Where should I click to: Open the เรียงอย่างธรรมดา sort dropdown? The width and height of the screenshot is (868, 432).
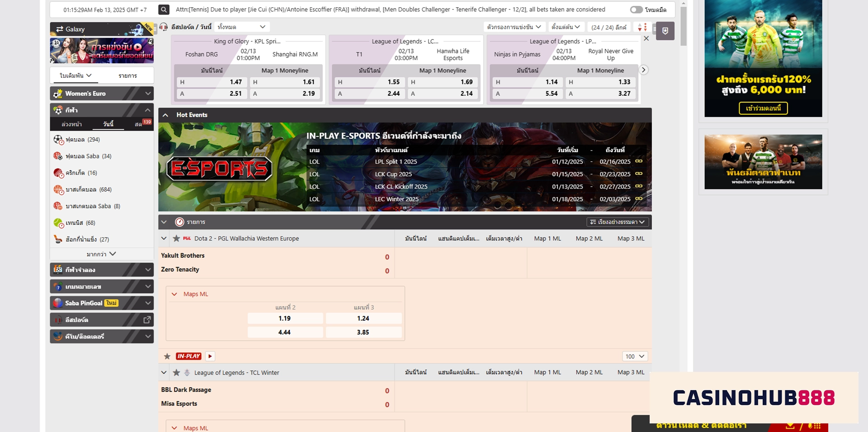click(x=618, y=222)
